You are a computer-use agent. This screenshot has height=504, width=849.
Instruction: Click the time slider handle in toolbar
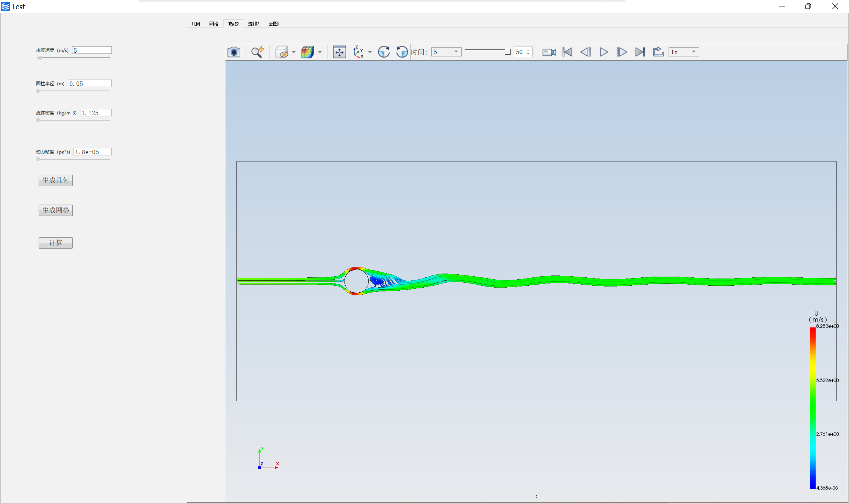[508, 52]
